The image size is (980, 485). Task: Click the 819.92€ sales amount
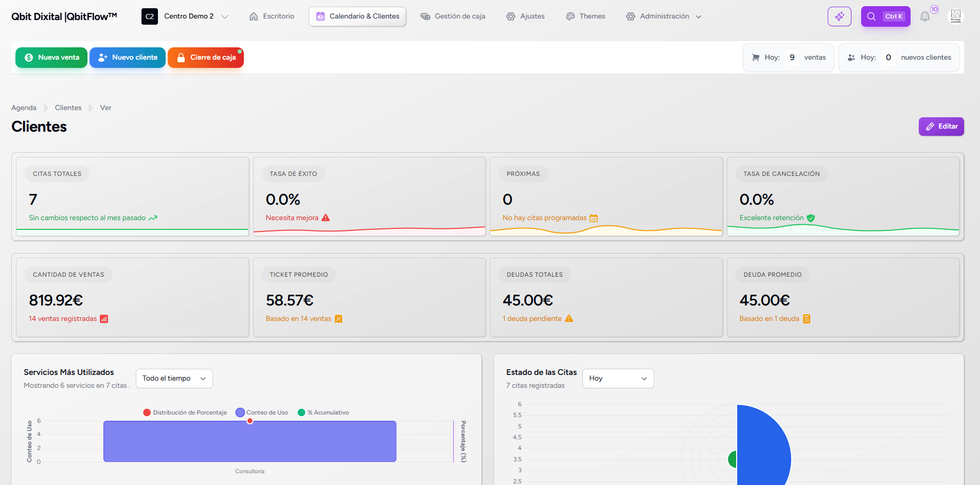pos(56,300)
